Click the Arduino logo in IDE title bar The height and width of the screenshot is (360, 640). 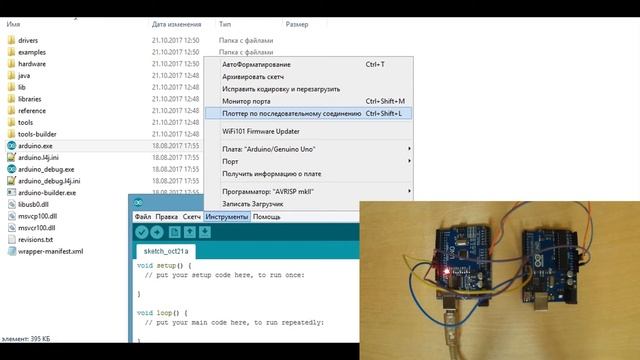tap(138, 202)
